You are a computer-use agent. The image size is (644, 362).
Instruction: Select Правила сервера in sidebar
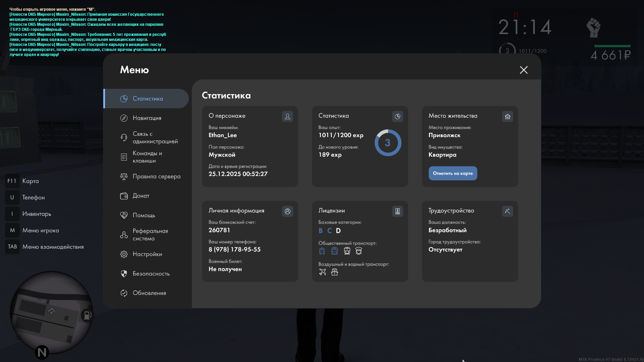coord(156,176)
